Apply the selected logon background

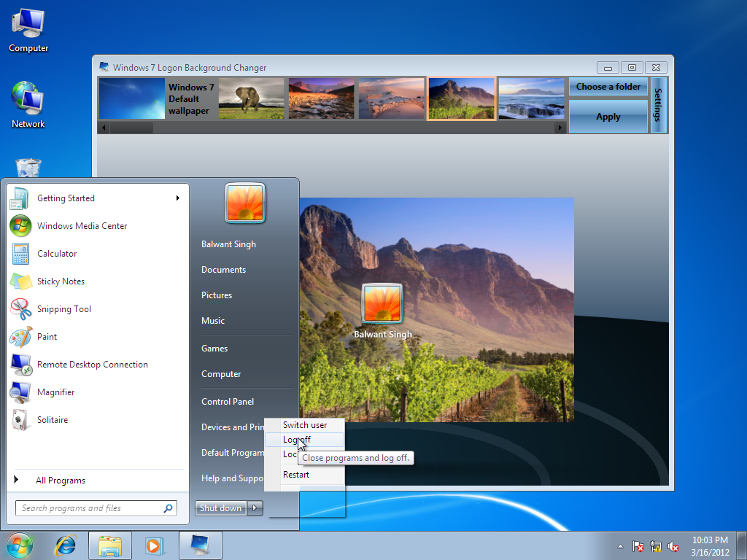coord(608,117)
